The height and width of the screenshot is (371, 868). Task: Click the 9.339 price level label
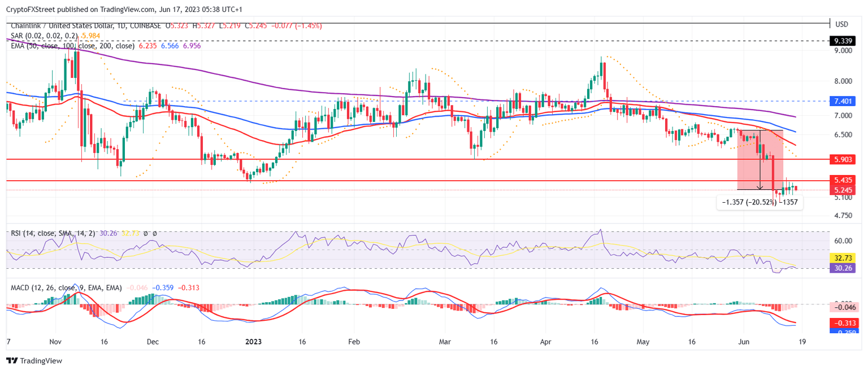tap(844, 41)
